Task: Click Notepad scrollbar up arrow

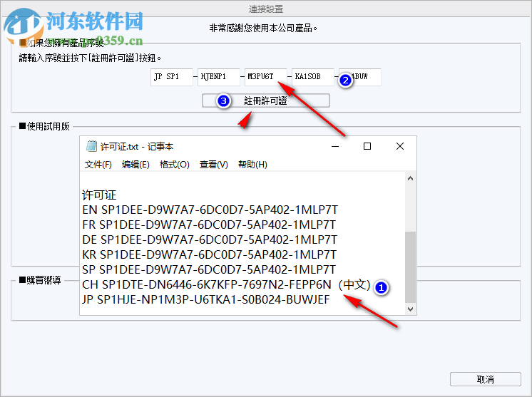Action: click(x=410, y=178)
